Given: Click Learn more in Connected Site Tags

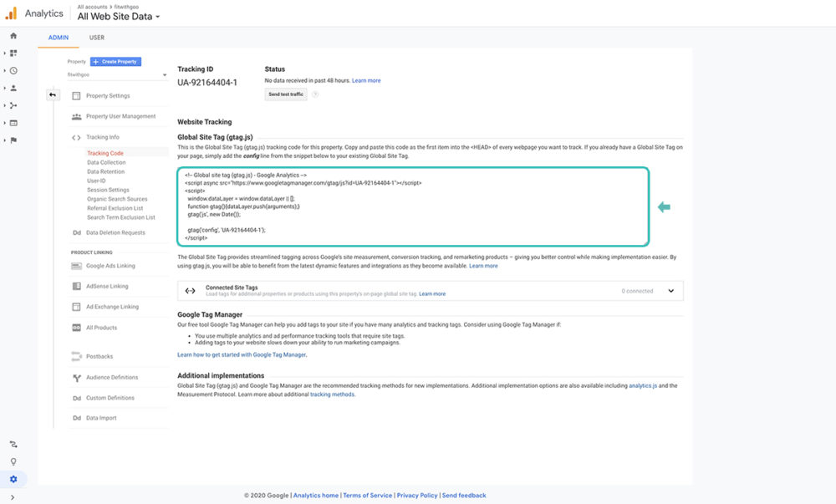Looking at the screenshot, I should pyautogui.click(x=432, y=294).
